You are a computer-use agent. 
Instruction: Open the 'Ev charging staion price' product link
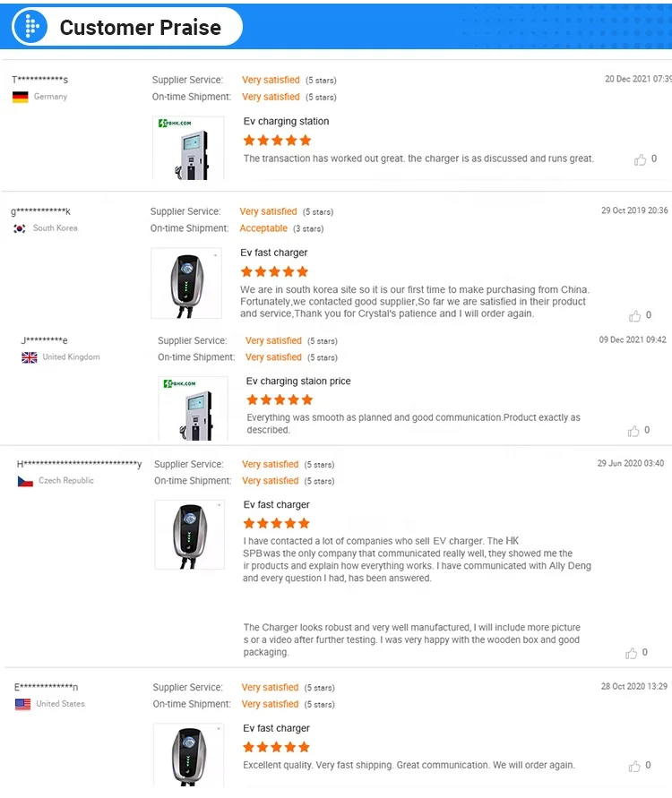pyautogui.click(x=298, y=382)
